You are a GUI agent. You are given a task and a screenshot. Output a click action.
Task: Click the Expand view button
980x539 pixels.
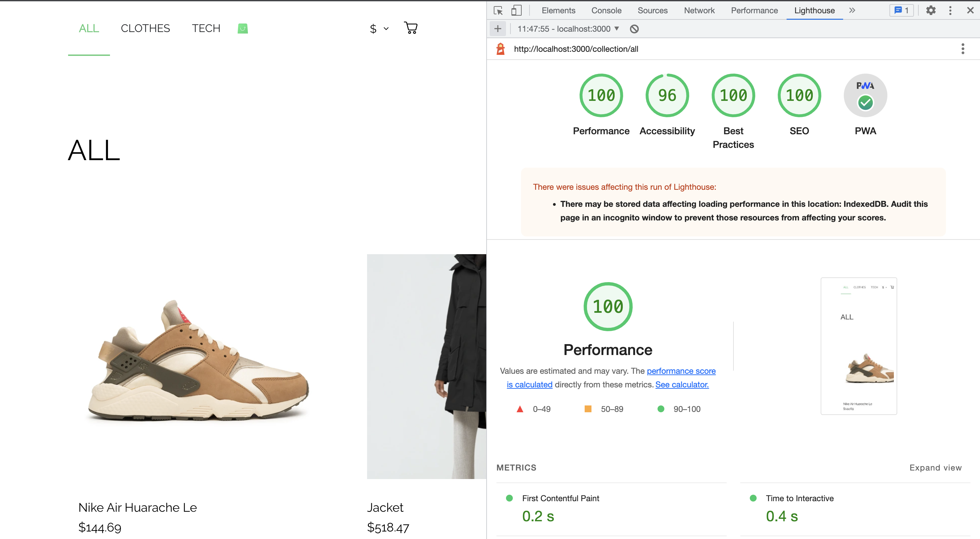(935, 467)
